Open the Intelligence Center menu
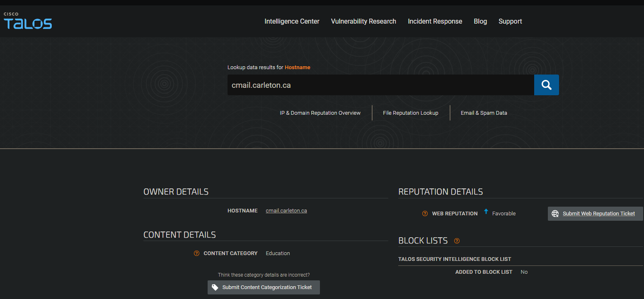Screen dimensions: 644x299 coord(292,22)
